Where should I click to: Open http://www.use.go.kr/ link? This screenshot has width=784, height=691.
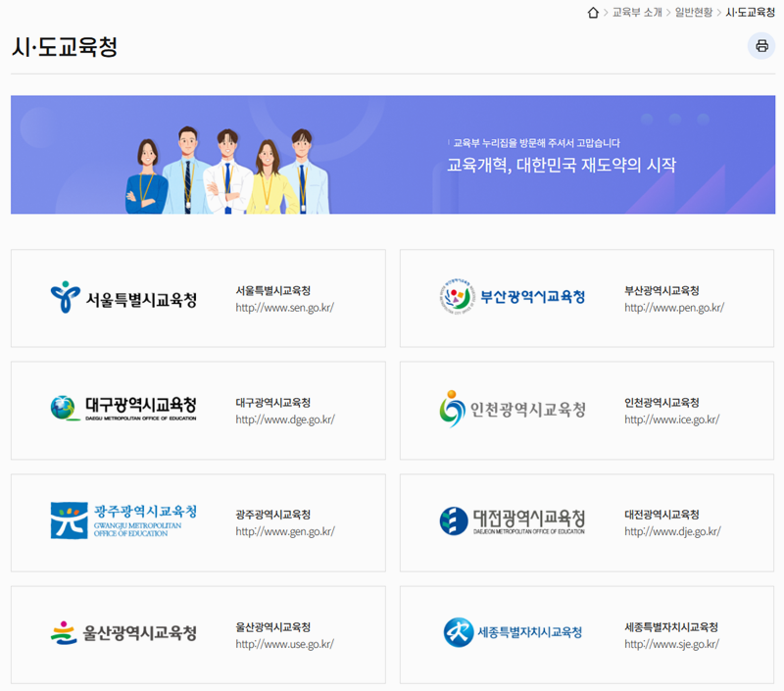pyautogui.click(x=284, y=644)
